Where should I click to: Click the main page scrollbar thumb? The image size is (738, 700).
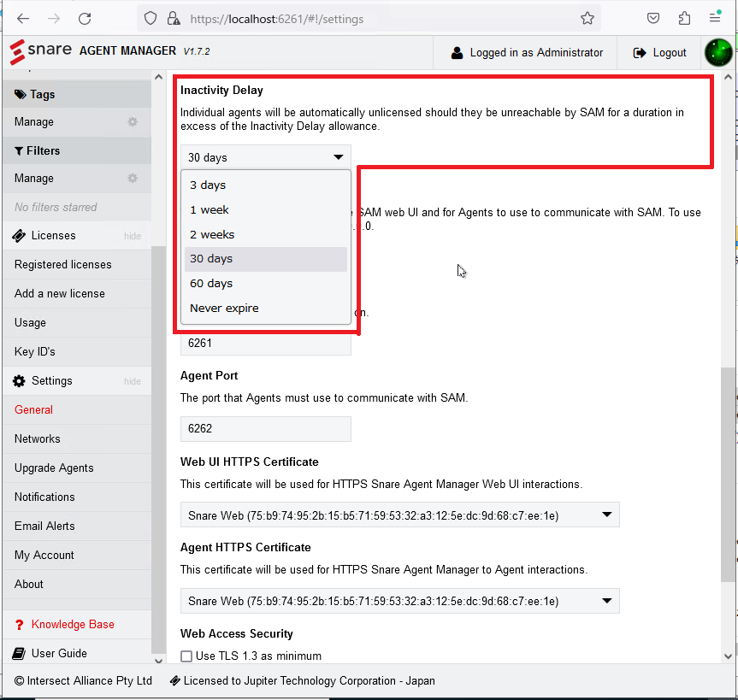pos(728,474)
